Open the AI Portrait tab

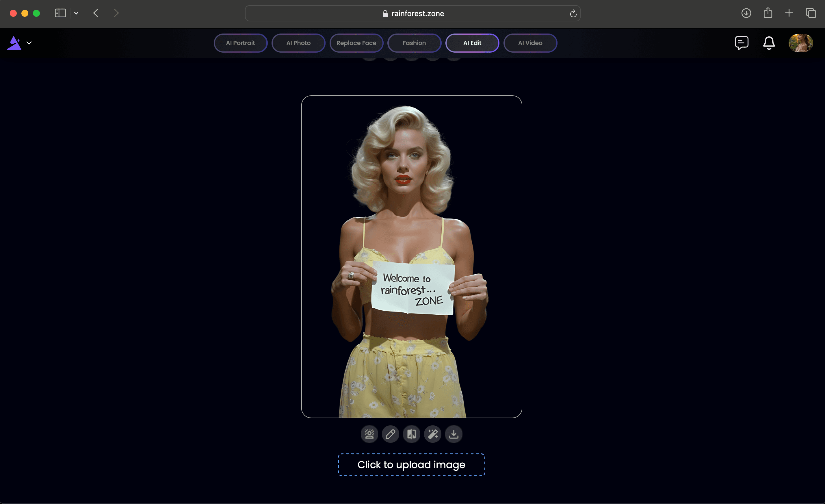point(240,42)
